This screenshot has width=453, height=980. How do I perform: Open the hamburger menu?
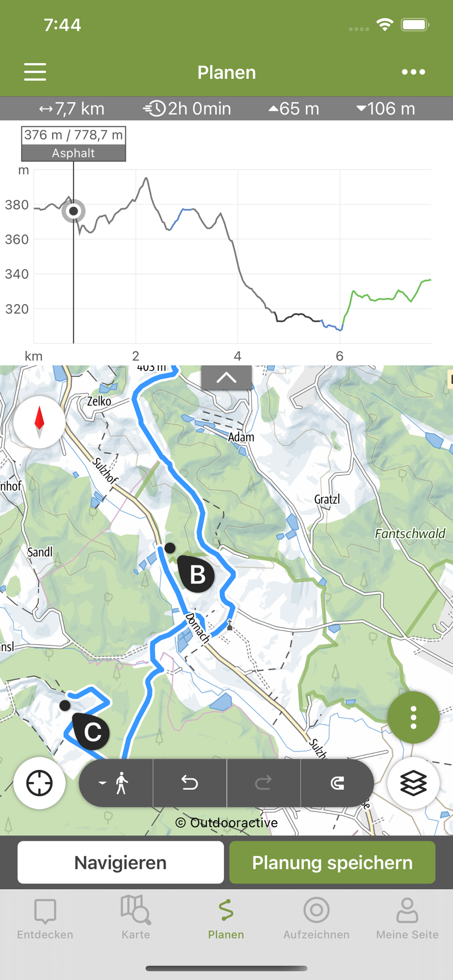tap(35, 72)
